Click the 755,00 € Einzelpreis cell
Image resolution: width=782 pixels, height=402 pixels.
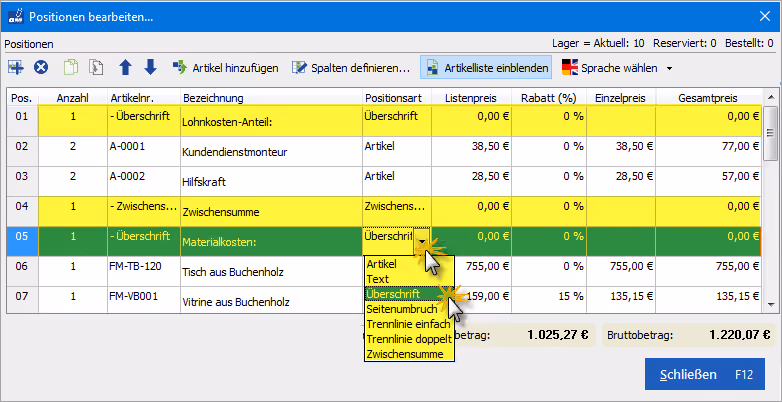click(621, 271)
